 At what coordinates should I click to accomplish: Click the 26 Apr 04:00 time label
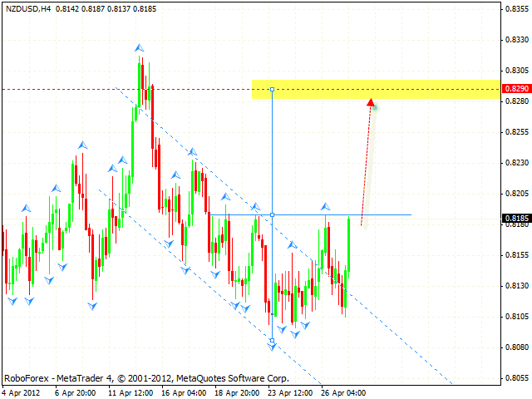tap(343, 393)
